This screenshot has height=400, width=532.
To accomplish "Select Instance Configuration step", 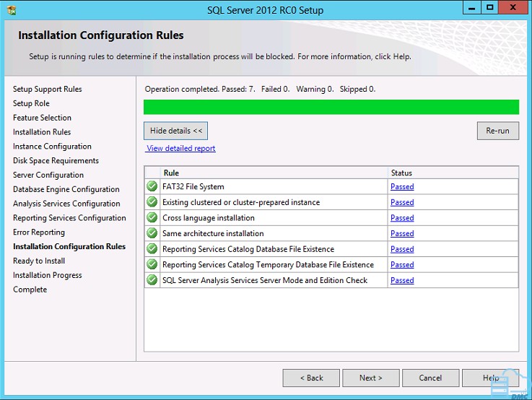I will click(52, 147).
